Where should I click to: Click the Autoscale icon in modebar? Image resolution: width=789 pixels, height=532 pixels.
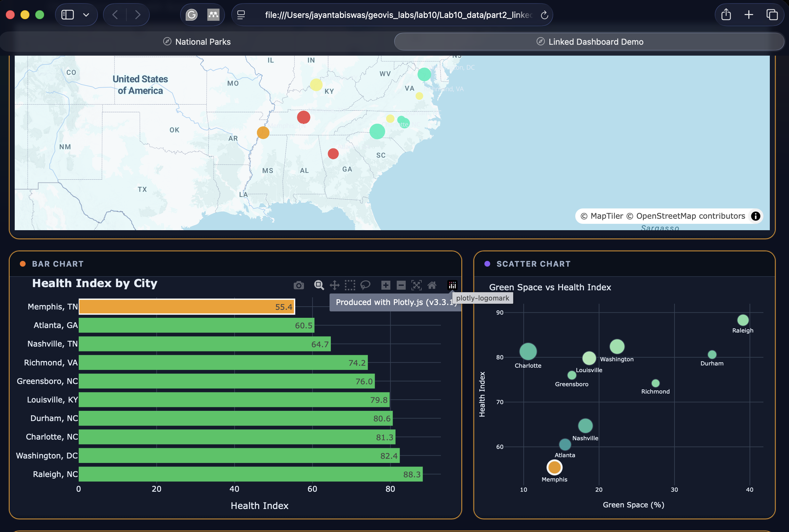click(x=417, y=285)
